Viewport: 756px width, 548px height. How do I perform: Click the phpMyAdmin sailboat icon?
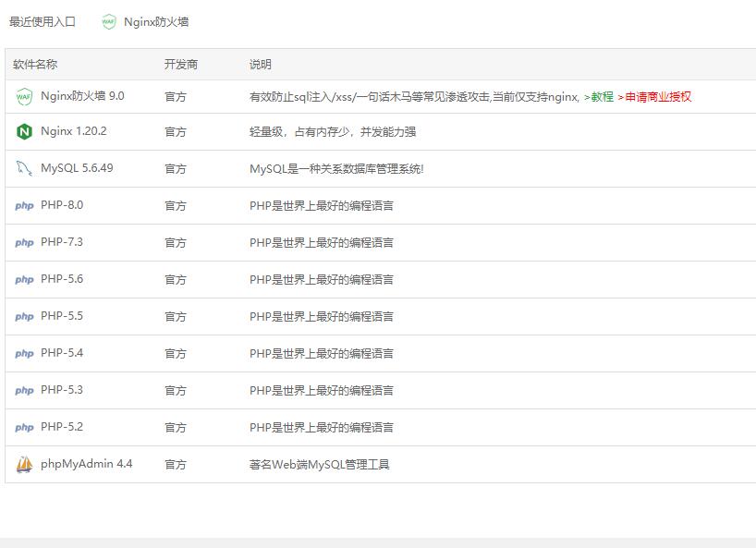[24, 465]
